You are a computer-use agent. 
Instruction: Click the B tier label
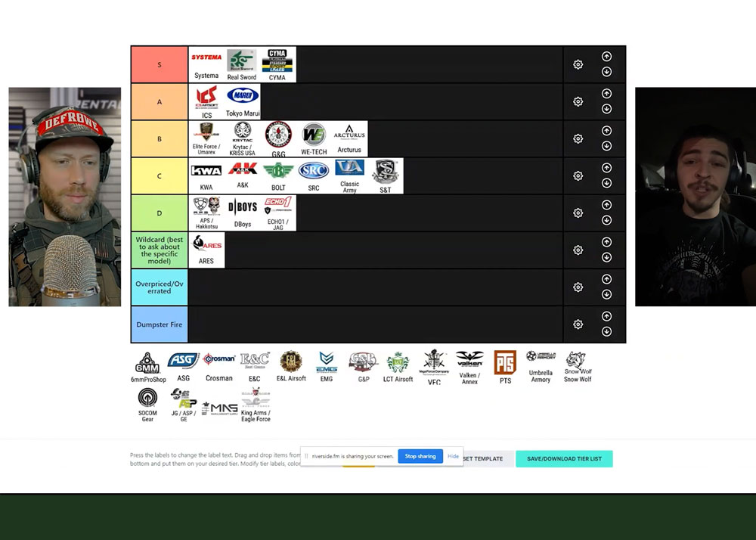pyautogui.click(x=160, y=139)
